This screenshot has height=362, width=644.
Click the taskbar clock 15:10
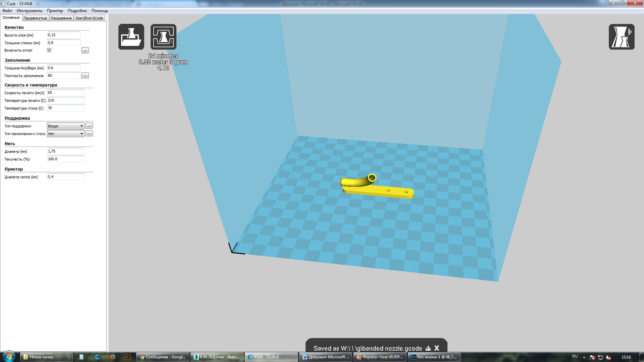[626, 357]
